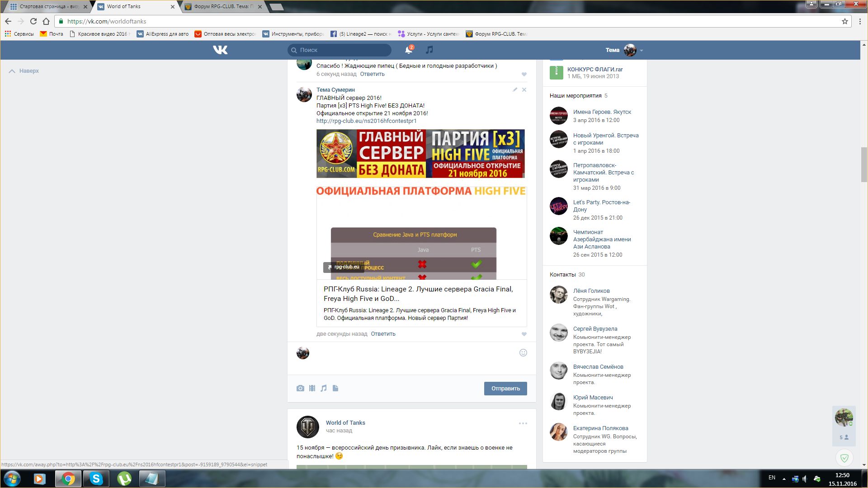Open the Имена Героев. Якутск event
This screenshot has height=488, width=868.
click(x=602, y=112)
